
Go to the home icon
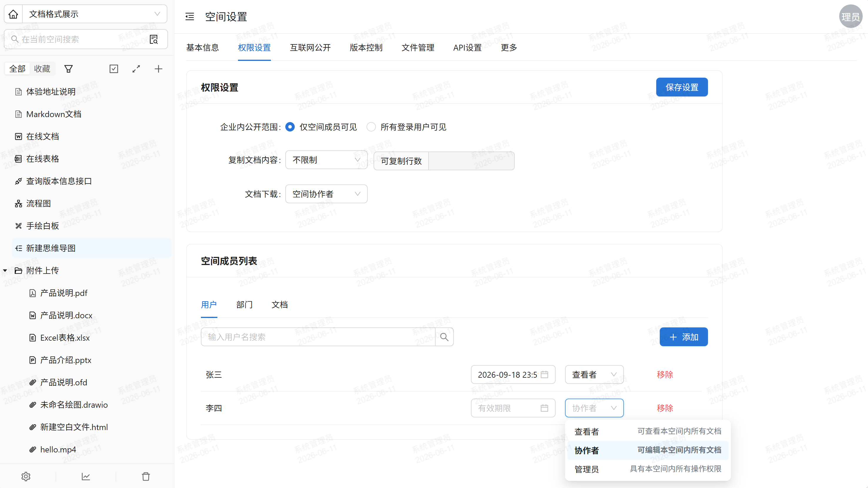(x=13, y=14)
